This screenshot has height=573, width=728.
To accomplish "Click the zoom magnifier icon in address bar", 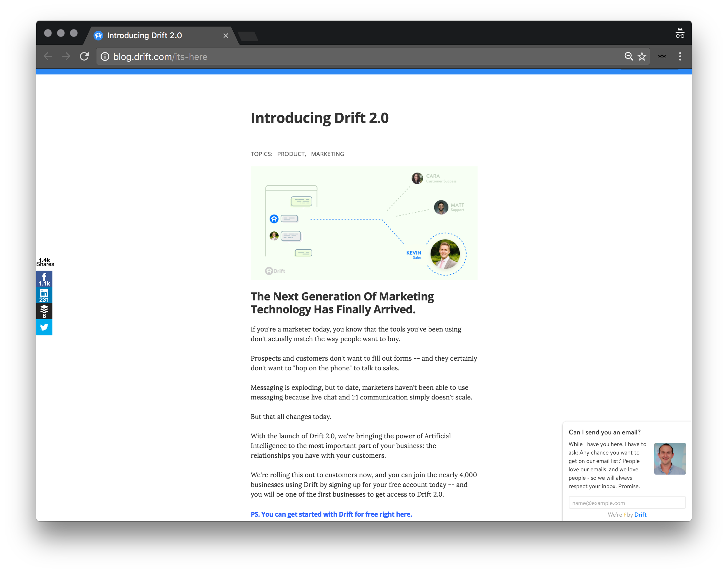I will tap(628, 56).
